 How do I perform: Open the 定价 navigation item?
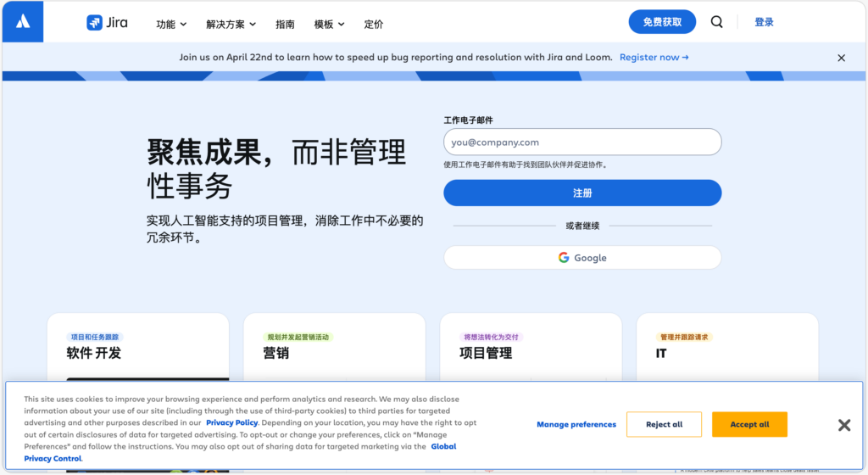374,25
